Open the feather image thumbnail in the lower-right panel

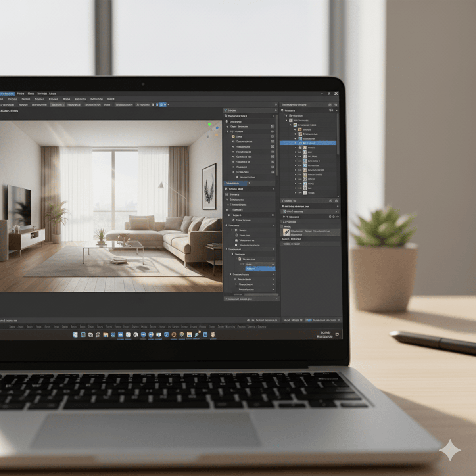point(286,232)
